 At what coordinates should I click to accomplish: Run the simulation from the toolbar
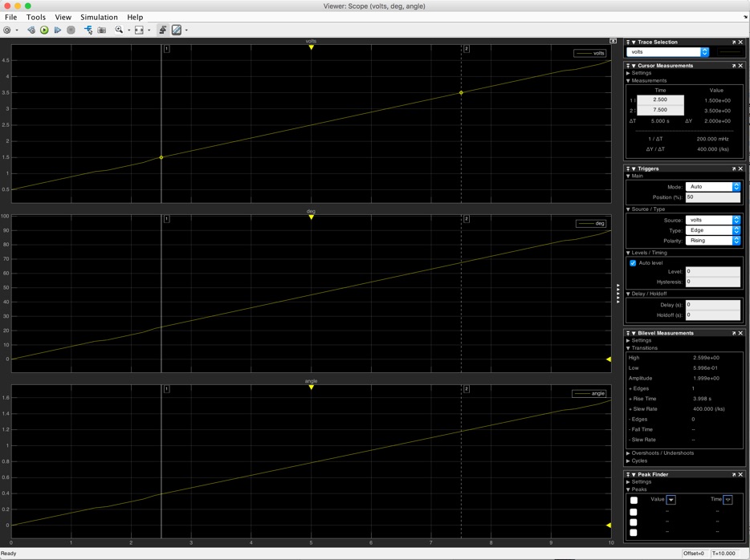coord(43,30)
